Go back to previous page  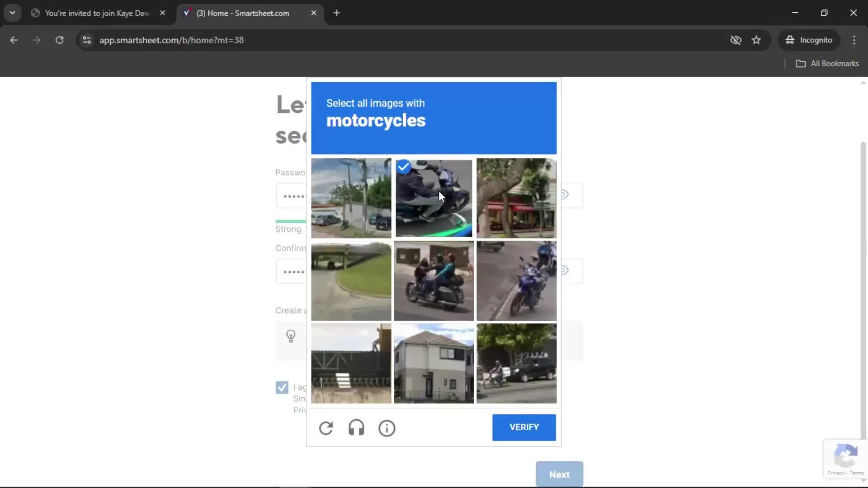pos(14,40)
